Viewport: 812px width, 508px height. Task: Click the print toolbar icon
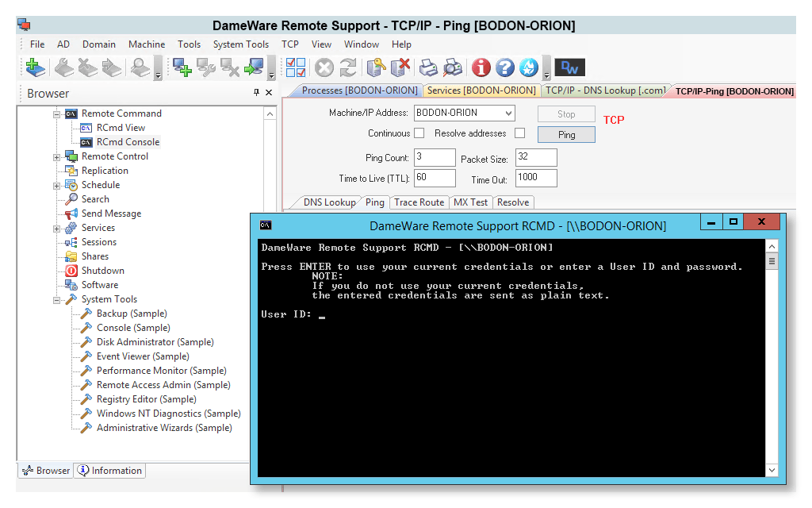click(428, 67)
